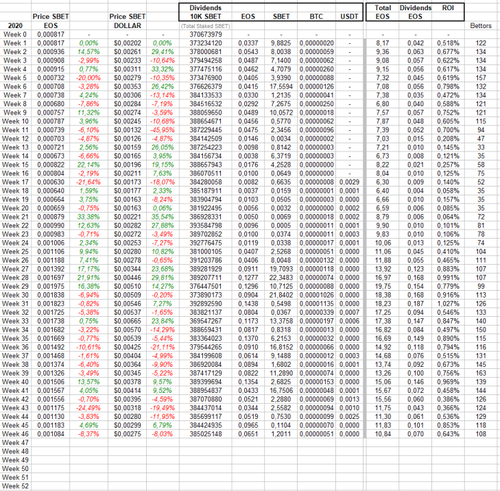Select the Week 5 -20,00% change cell

pos(88,78)
